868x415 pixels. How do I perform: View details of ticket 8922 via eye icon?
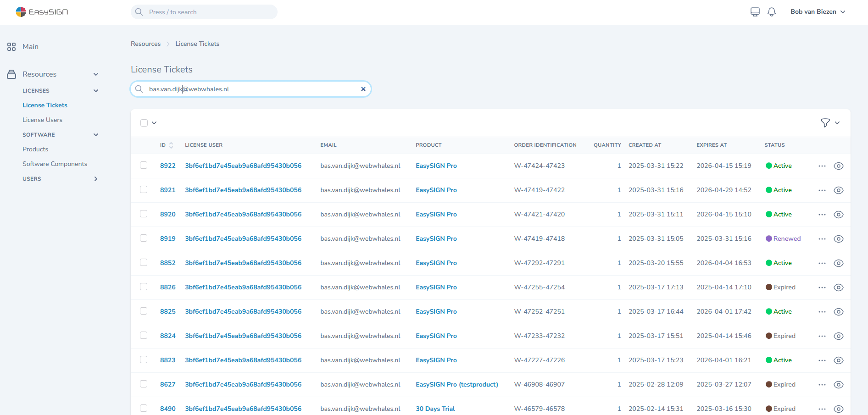pyautogui.click(x=839, y=166)
